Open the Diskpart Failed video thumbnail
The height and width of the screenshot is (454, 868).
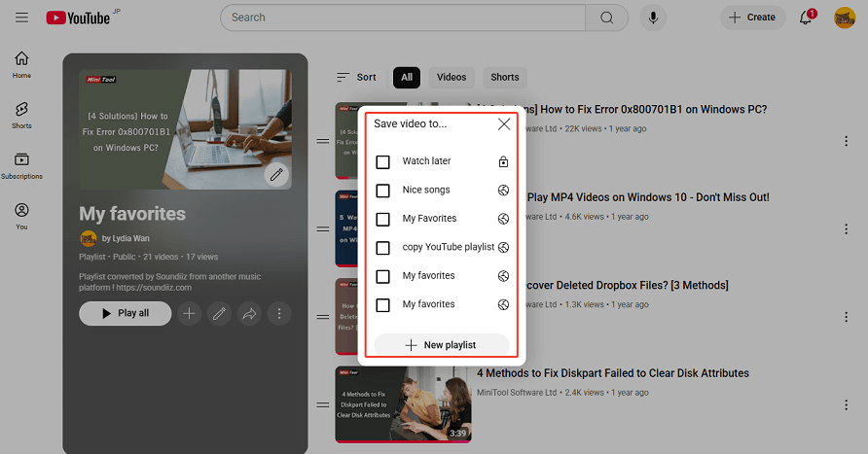point(404,404)
